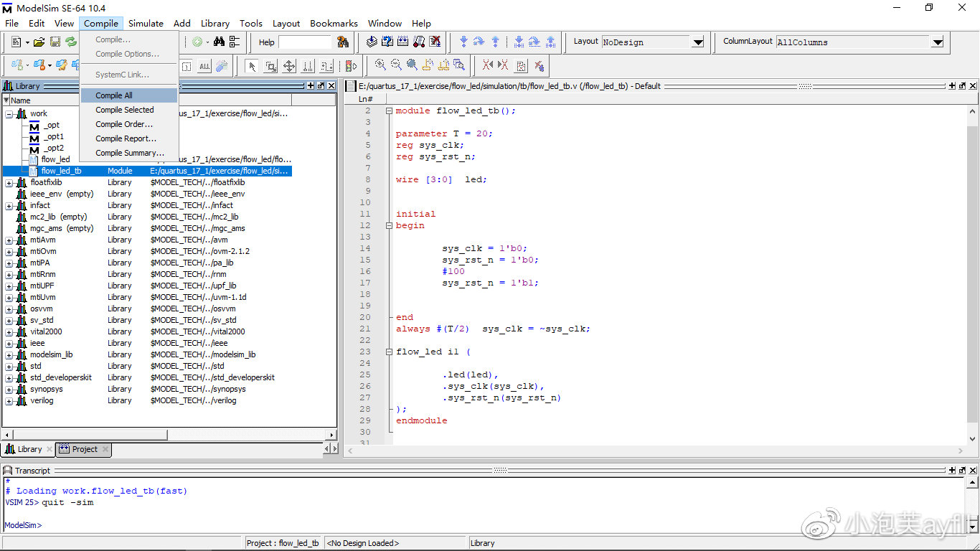Expand the ieee library node
The width and height of the screenshot is (980, 551).
pos(9,343)
